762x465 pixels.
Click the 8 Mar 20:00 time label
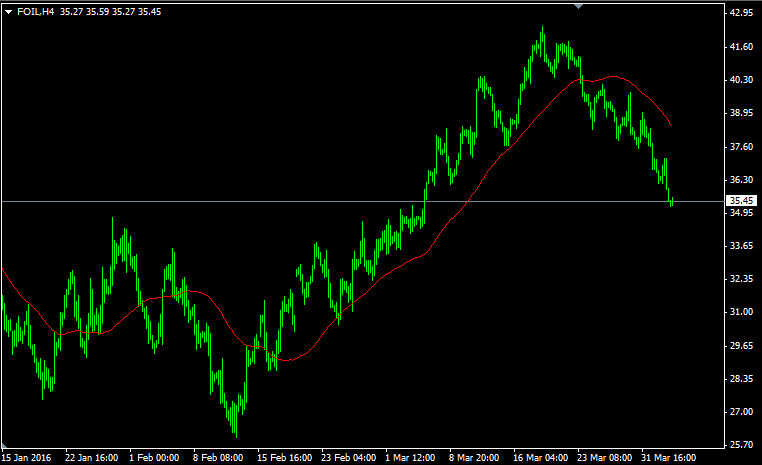click(x=474, y=458)
